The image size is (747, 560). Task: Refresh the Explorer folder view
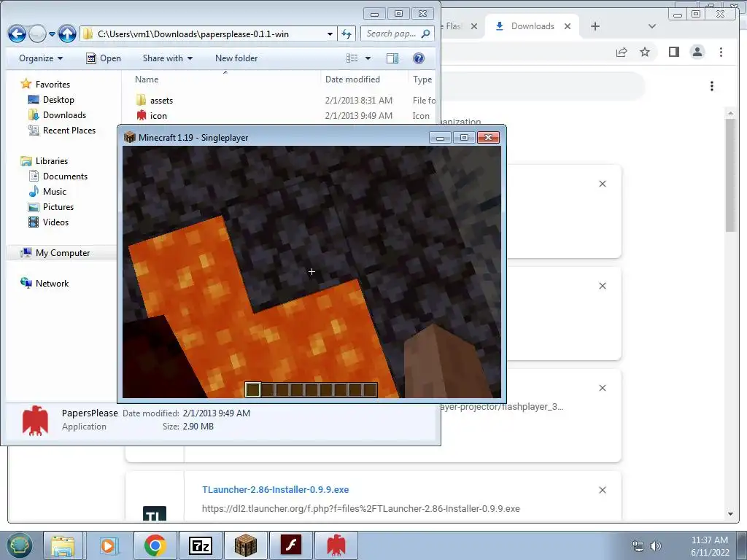pyautogui.click(x=347, y=34)
